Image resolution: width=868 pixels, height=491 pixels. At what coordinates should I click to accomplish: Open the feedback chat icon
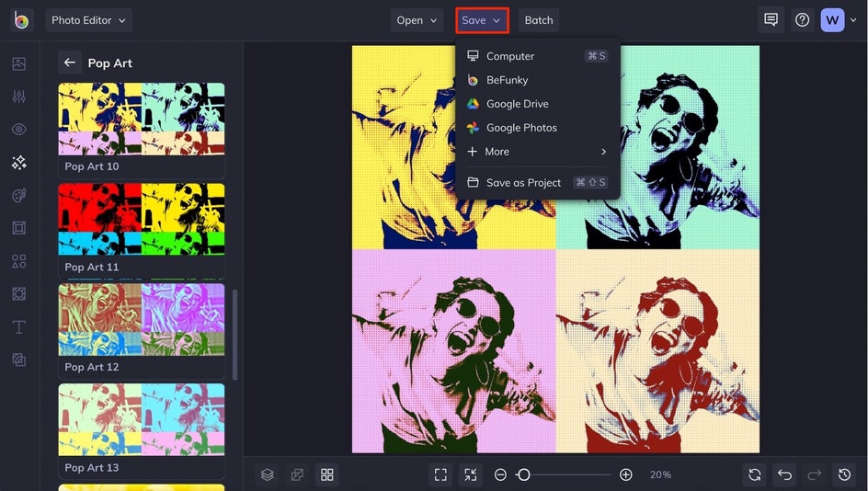coord(771,20)
